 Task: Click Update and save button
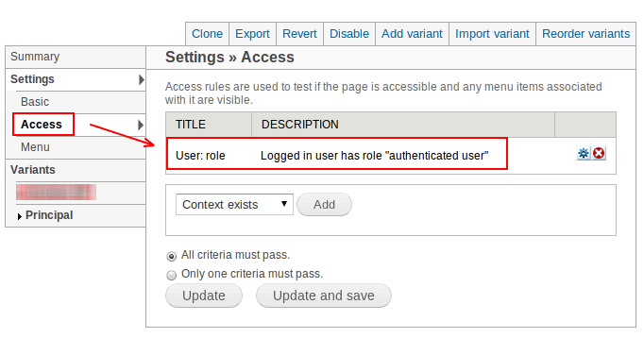tap(324, 296)
